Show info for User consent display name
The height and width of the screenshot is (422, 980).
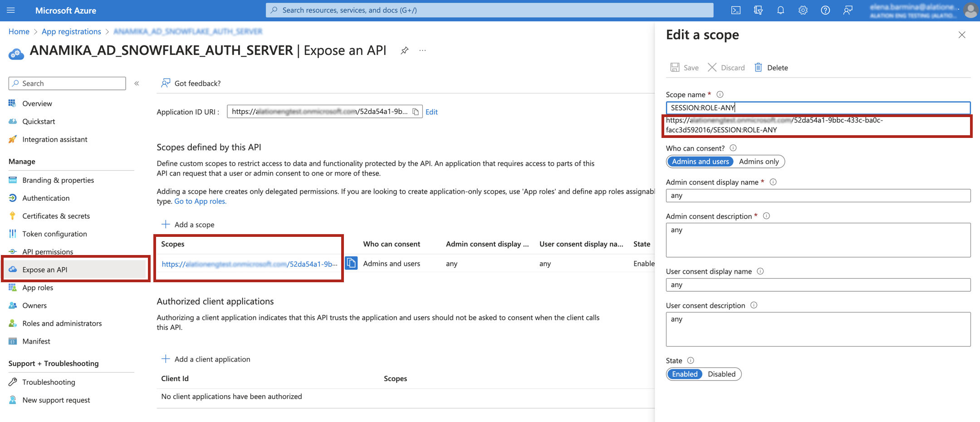point(760,271)
